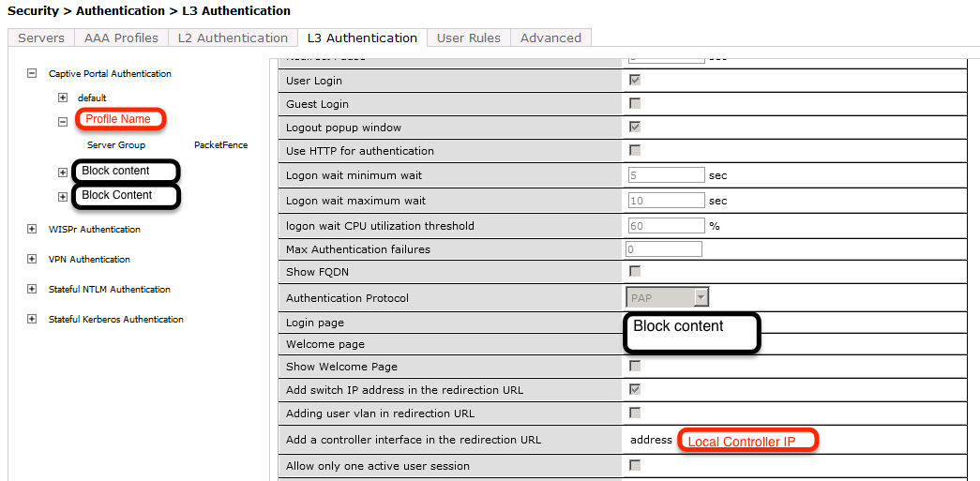Viewport: 980px width, 481px height.
Task: Expand the Stateful NTLM Authentication node
Action: (x=32, y=289)
